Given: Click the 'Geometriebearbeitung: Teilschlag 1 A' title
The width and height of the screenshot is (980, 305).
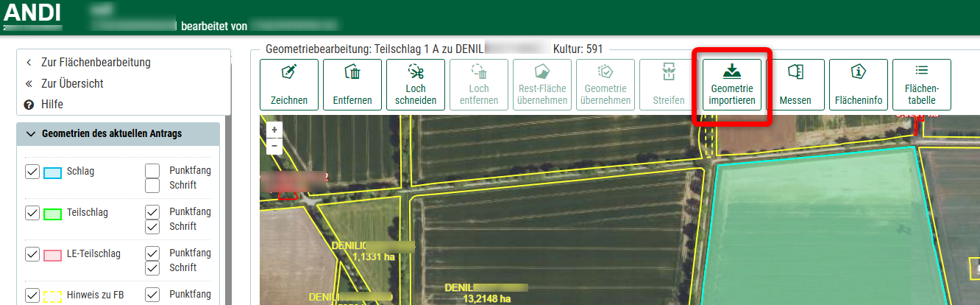Looking at the screenshot, I should (352, 49).
